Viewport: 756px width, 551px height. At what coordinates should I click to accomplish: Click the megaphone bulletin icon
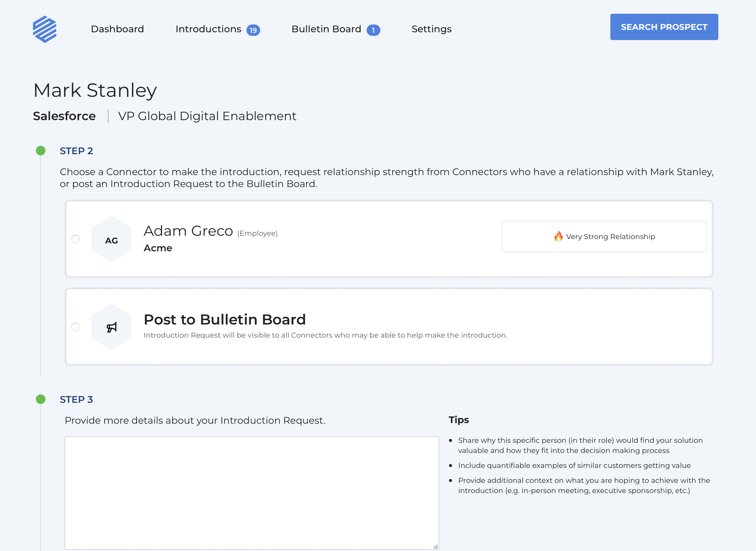click(x=112, y=327)
